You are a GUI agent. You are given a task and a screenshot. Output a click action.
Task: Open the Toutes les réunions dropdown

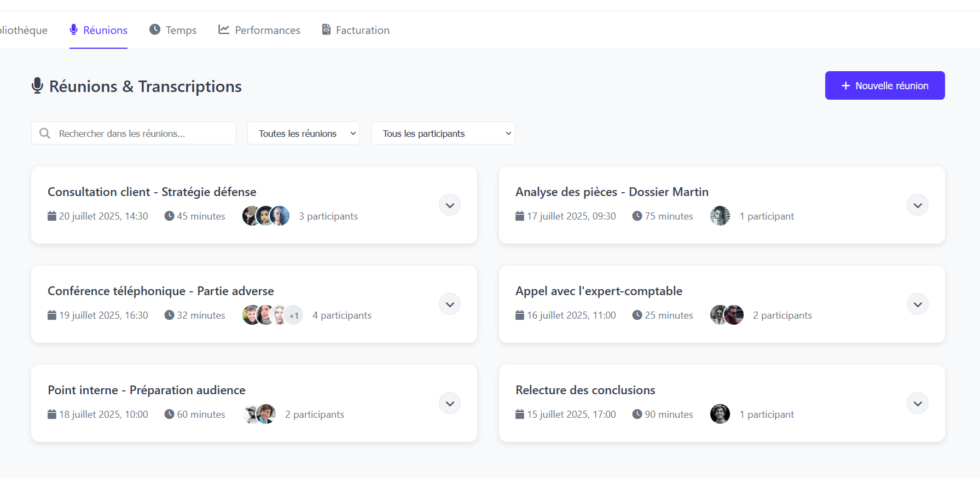click(304, 133)
